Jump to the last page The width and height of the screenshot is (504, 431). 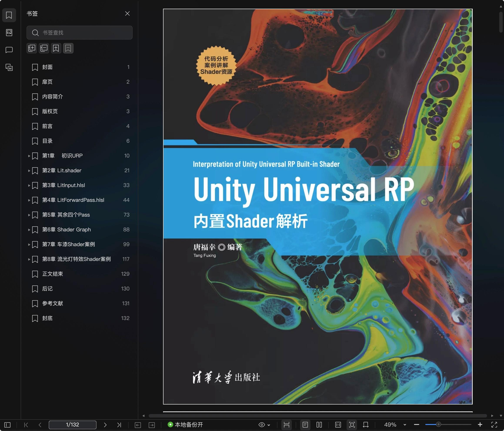[119, 425]
